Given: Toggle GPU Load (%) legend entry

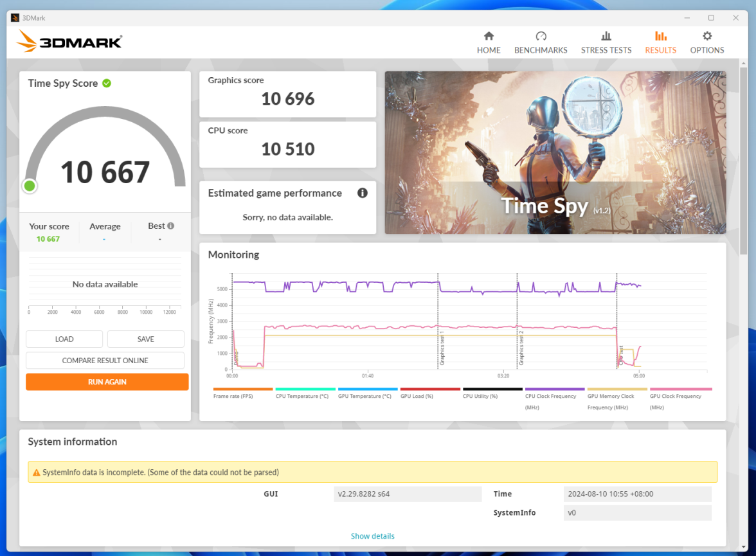Looking at the screenshot, I should point(429,393).
